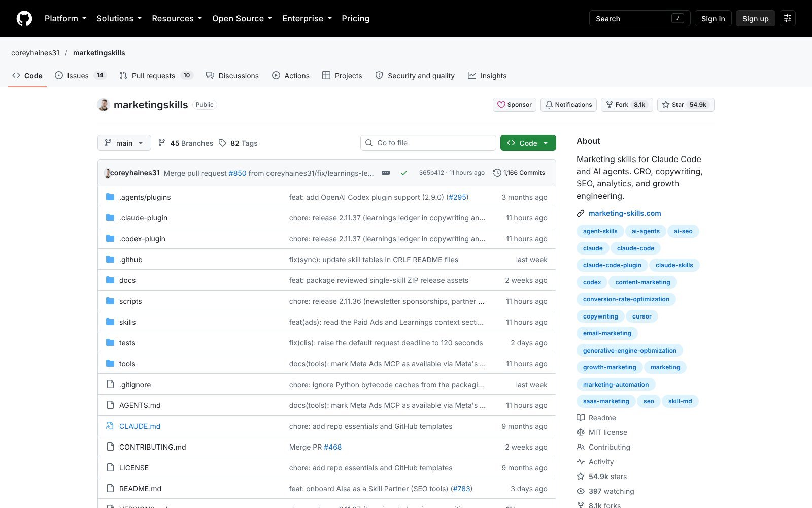
Task: Open the command palette icon beside Sign up
Action: click(788, 18)
